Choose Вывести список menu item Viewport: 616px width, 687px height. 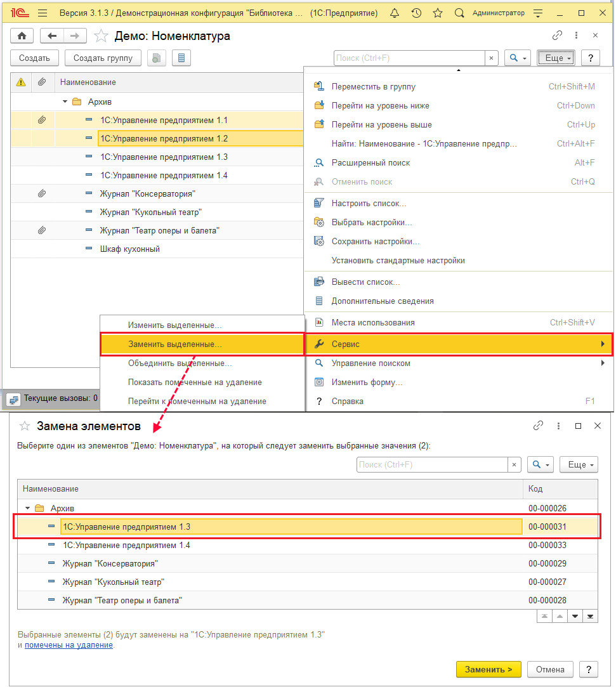[x=458, y=282]
